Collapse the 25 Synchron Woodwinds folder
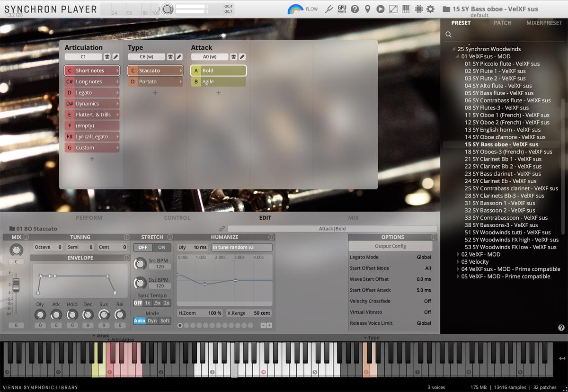The height and width of the screenshot is (392, 568). [453, 49]
